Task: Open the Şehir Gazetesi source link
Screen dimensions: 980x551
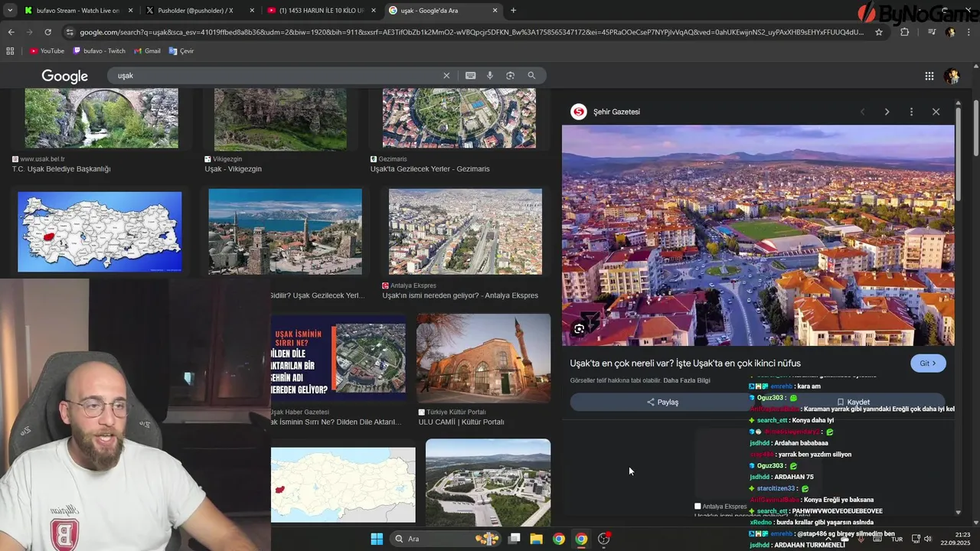Action: (x=616, y=112)
